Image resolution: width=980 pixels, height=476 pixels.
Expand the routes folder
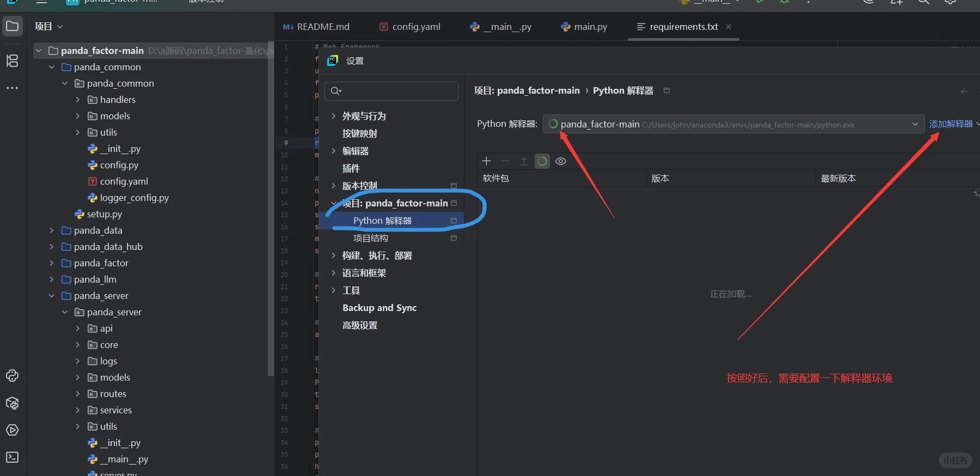[x=78, y=394]
